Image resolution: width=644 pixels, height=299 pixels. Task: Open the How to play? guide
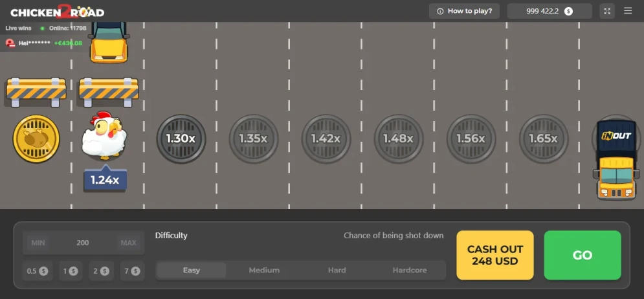tap(465, 11)
